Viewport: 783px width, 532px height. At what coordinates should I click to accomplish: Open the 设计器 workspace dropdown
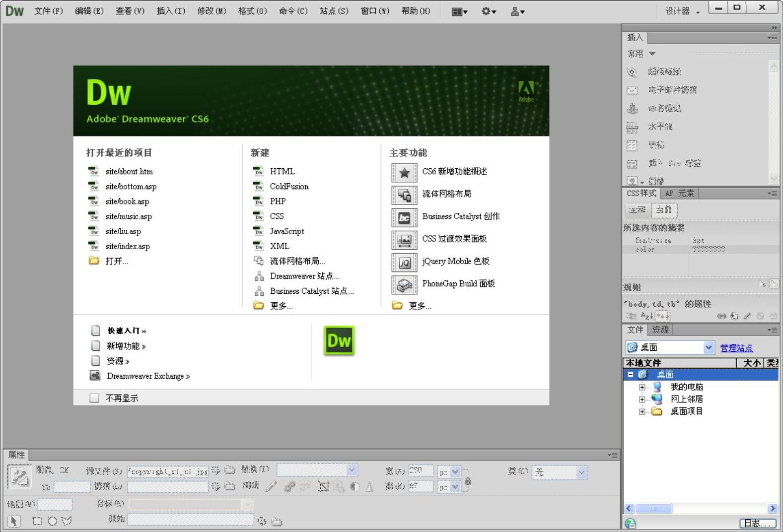tap(682, 11)
